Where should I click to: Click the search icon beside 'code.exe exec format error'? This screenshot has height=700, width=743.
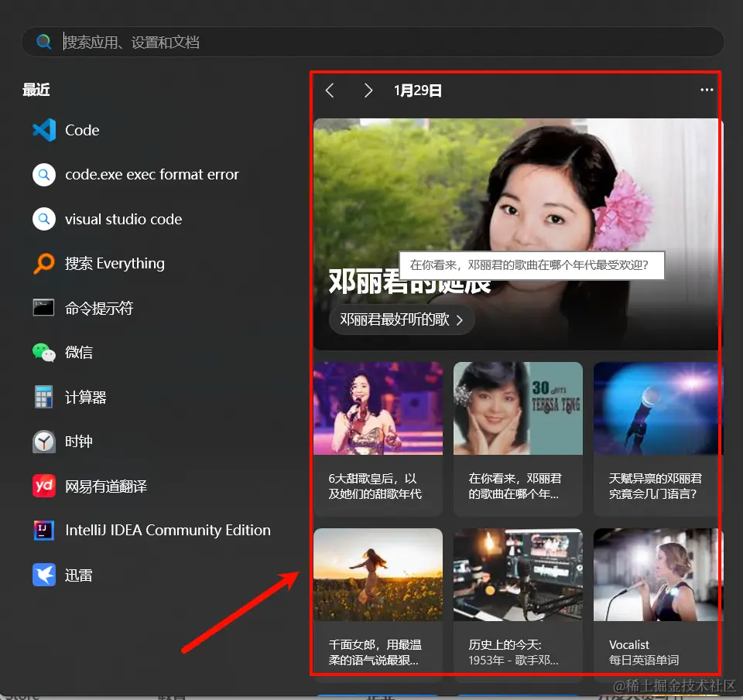(x=44, y=175)
